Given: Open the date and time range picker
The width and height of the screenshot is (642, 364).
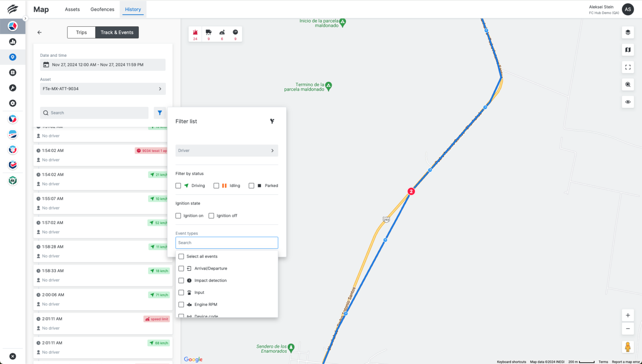Looking at the screenshot, I should (102, 65).
